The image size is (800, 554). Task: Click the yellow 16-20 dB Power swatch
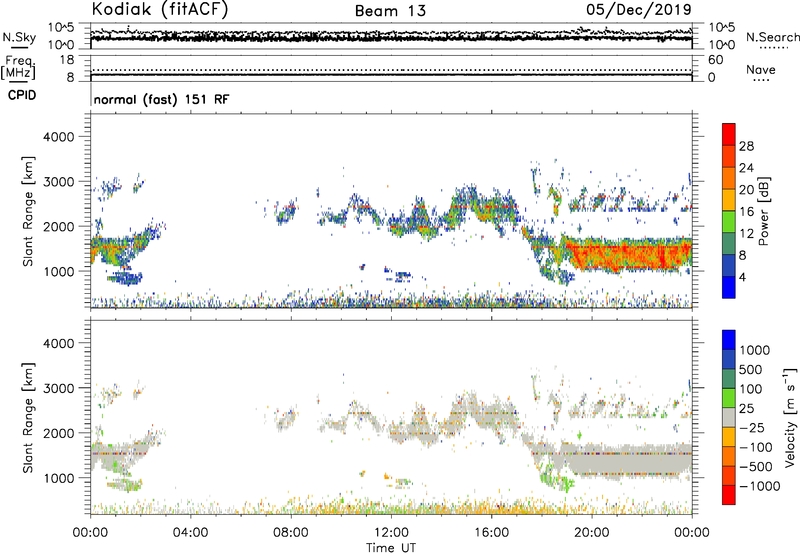pos(729,200)
